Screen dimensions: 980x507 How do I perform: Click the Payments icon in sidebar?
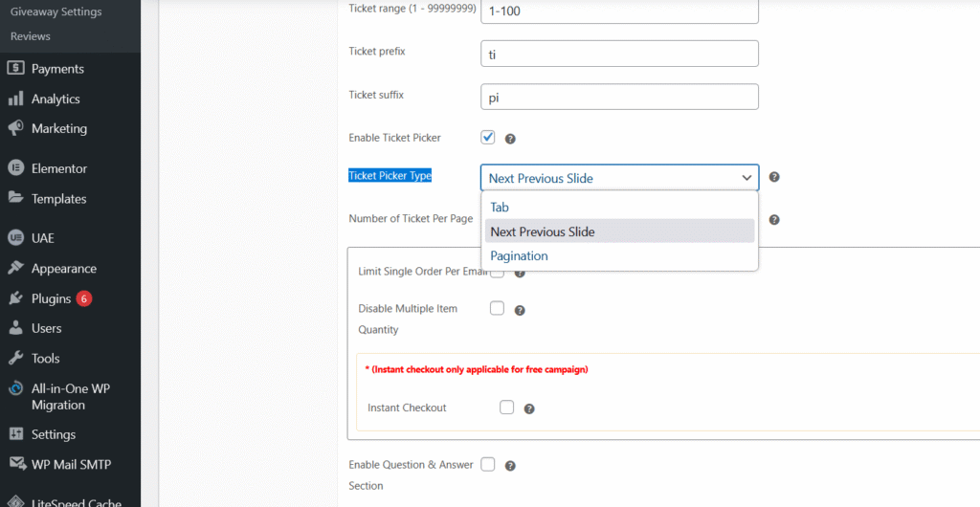click(15, 69)
